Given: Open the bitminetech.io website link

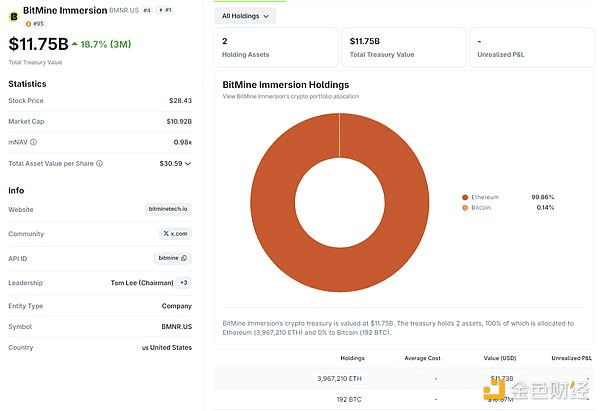Looking at the screenshot, I should 167,209.
